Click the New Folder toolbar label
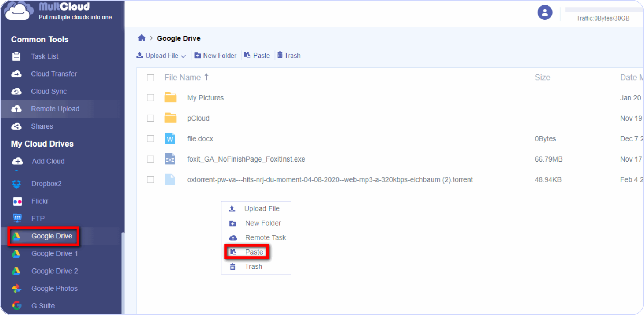This screenshot has width=644, height=315. click(220, 55)
